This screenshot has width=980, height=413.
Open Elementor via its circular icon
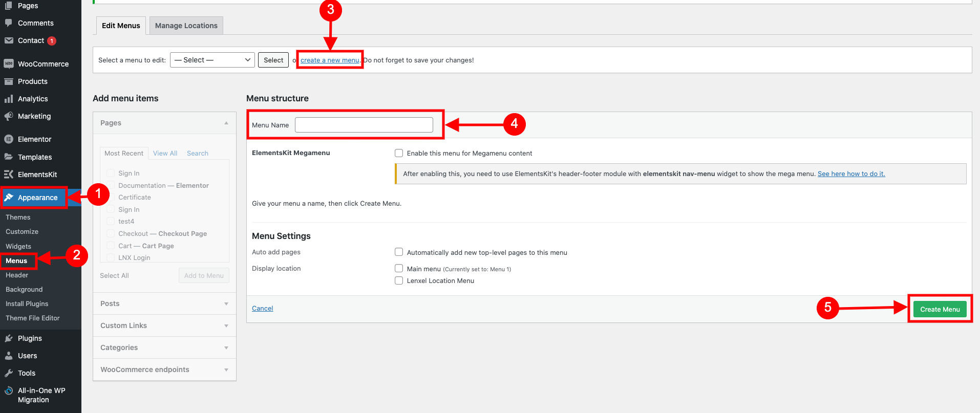[9, 139]
